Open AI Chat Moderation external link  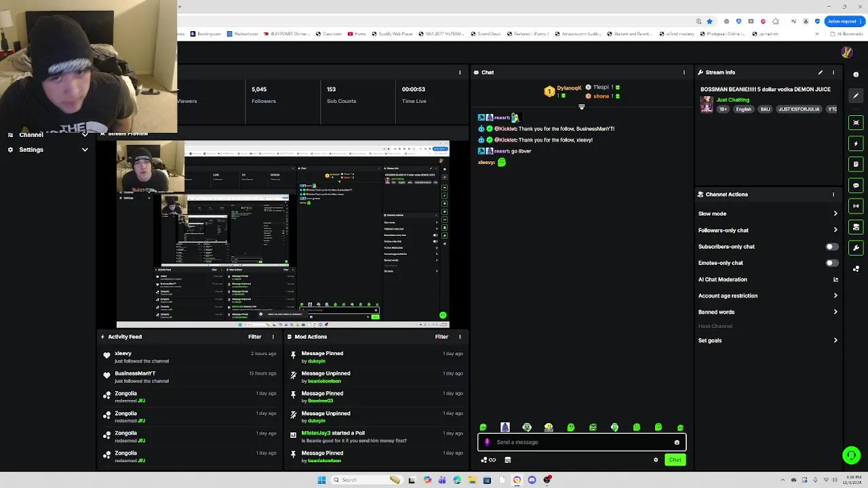click(835, 279)
